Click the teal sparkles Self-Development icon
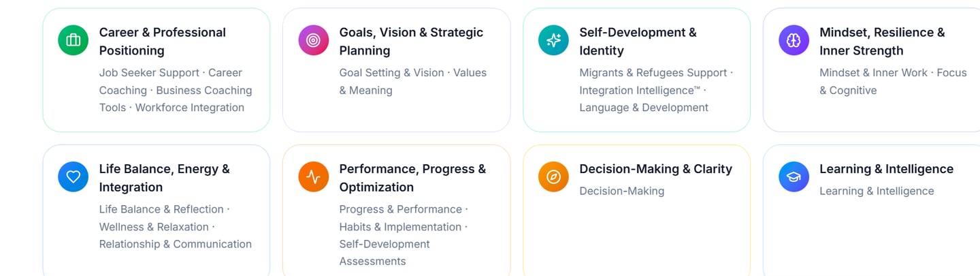The image size is (980, 276). (x=553, y=40)
